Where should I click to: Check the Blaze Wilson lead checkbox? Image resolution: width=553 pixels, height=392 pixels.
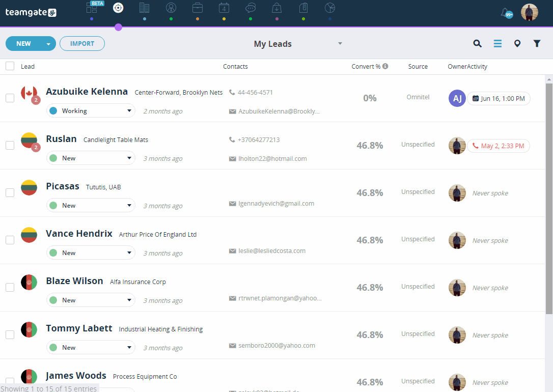click(10, 287)
